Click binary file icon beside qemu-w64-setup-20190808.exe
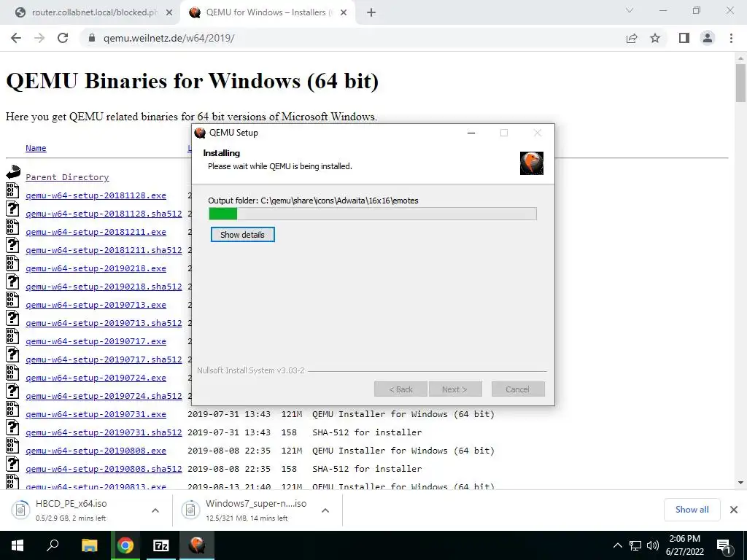Viewport: 747px width, 560px height. pyautogui.click(x=12, y=446)
